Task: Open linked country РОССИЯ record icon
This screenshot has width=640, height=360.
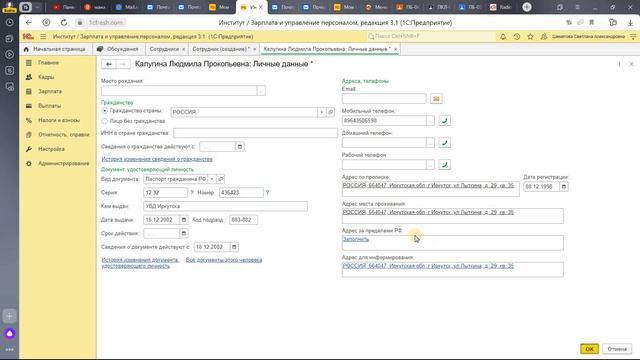Action: 331,112
